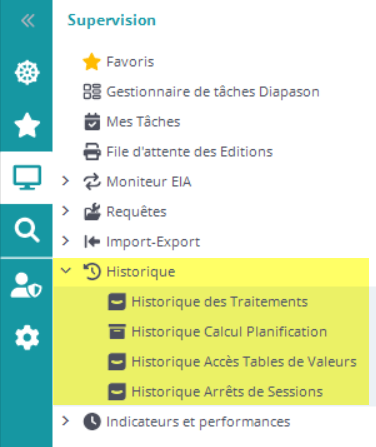This screenshot has height=447, width=376.
Task: Click the calendar check icon for Mes Tâches
Action: click(92, 122)
